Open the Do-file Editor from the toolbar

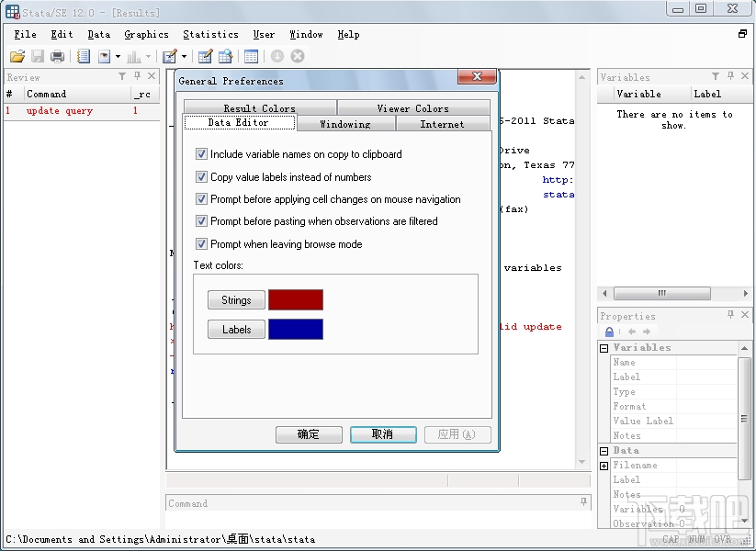pyautogui.click(x=171, y=56)
